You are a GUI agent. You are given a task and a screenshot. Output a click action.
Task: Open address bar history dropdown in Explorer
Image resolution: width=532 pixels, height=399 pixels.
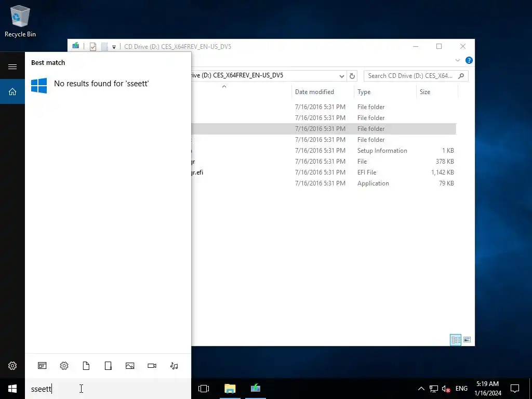coord(342,76)
